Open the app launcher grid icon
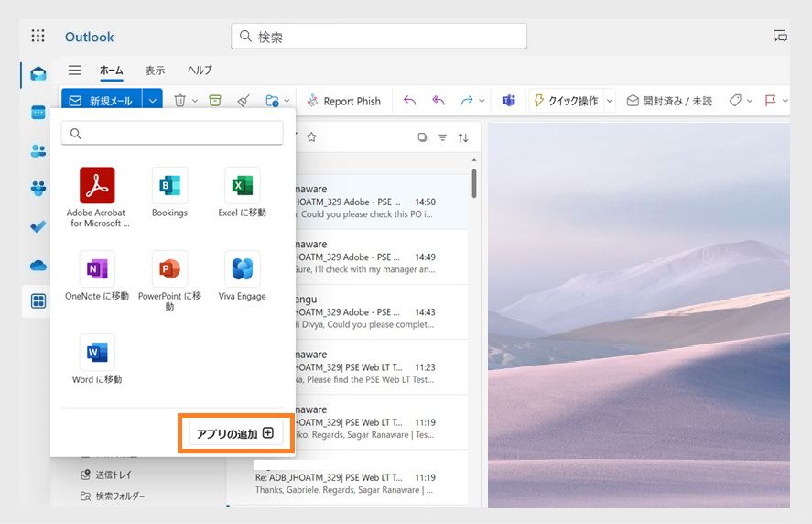 (38, 36)
